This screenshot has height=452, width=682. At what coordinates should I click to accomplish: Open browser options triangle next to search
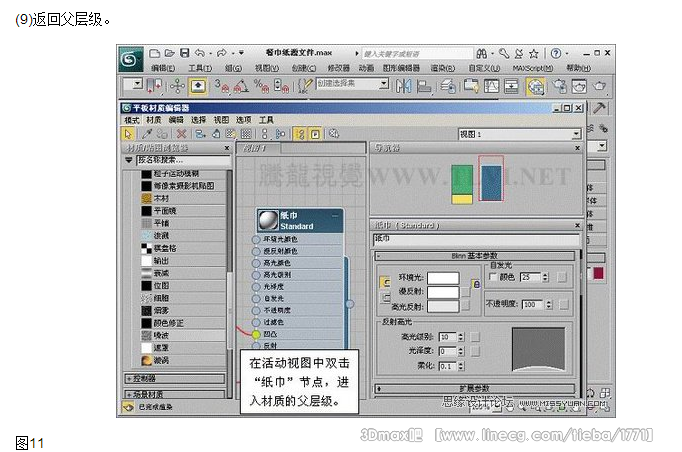pyautogui.click(x=128, y=160)
